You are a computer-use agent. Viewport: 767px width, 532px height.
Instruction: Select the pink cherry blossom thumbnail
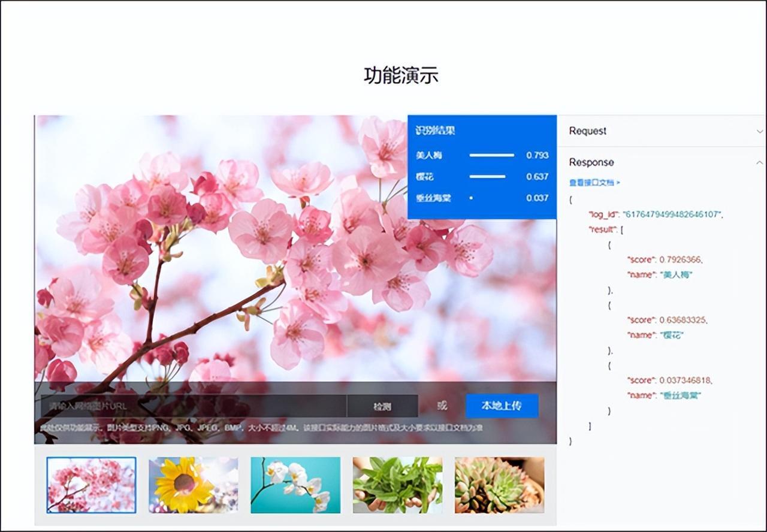point(92,485)
